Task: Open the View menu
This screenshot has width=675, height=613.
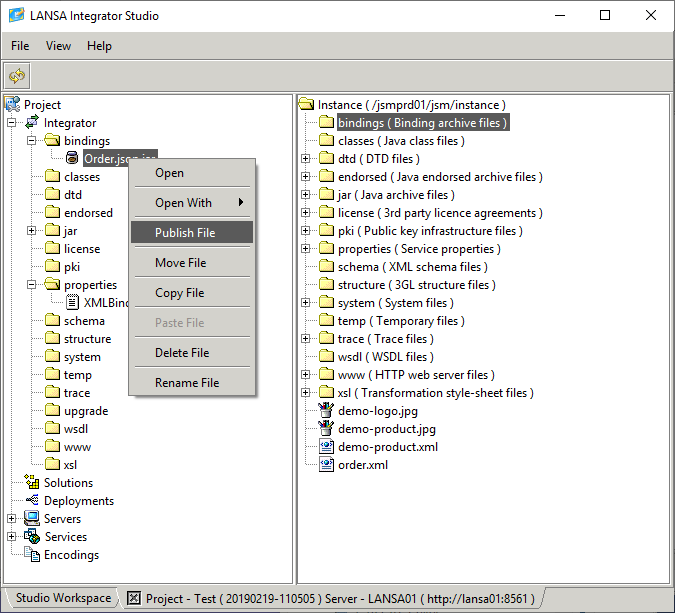Action: 59,46
